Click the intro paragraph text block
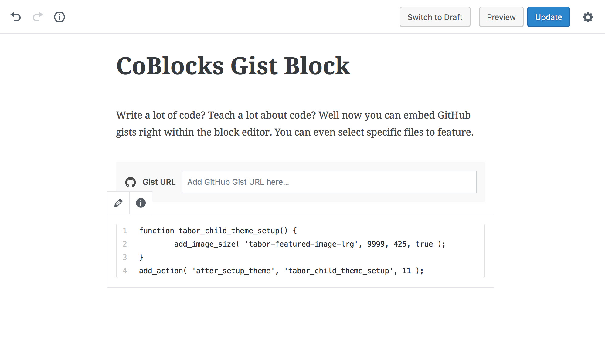 (x=294, y=123)
